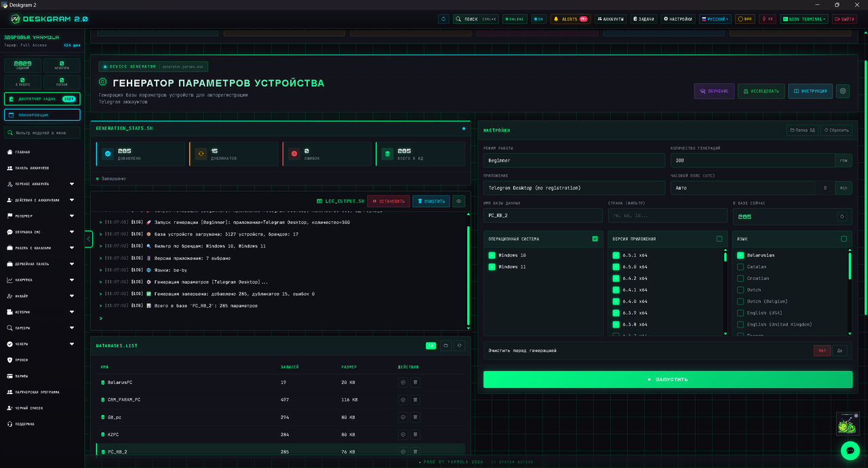Open Планировщик in sidebar
This screenshot has width=868, height=468.
(42, 115)
